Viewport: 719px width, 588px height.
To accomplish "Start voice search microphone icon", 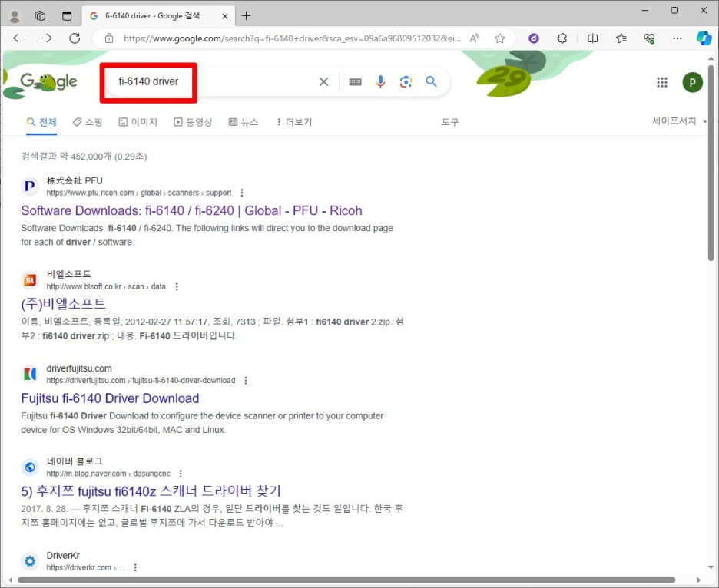I will tap(380, 81).
